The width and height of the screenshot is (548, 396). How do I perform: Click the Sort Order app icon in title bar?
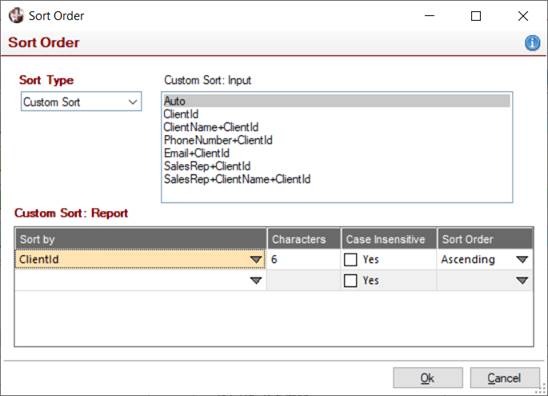point(16,16)
